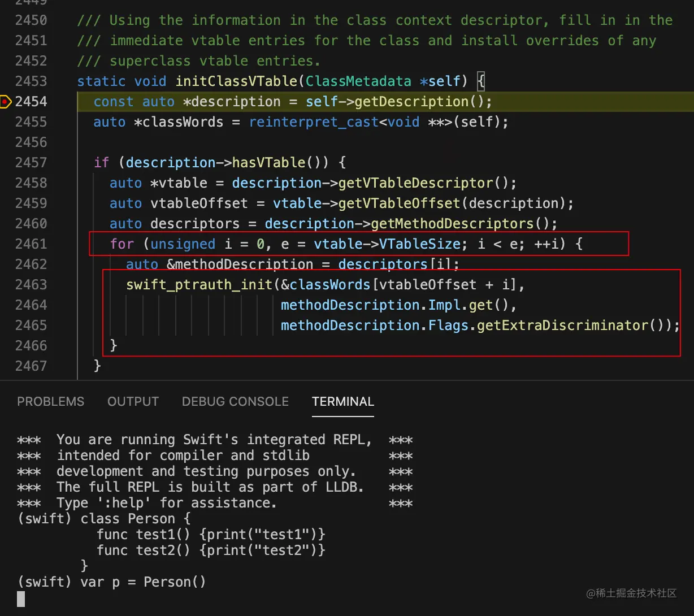Click the getDescription method call
Image resolution: width=694 pixels, height=616 pixels.
tap(411, 102)
